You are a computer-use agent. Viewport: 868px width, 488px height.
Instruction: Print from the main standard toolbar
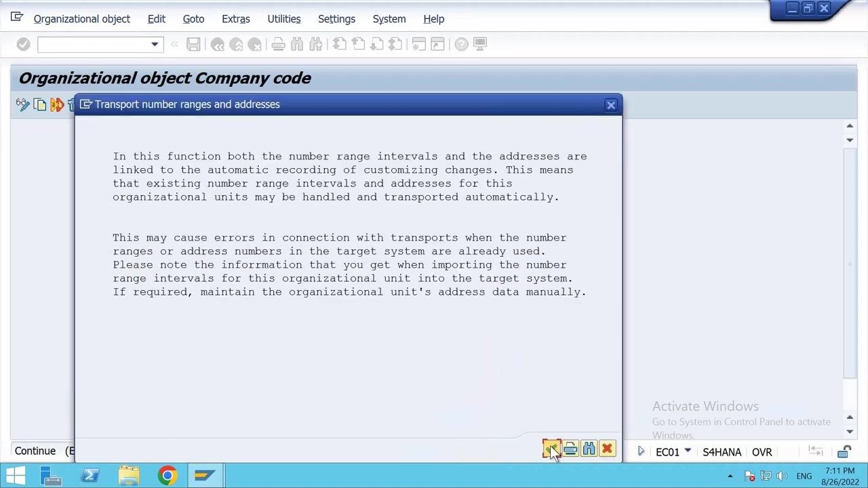(278, 45)
